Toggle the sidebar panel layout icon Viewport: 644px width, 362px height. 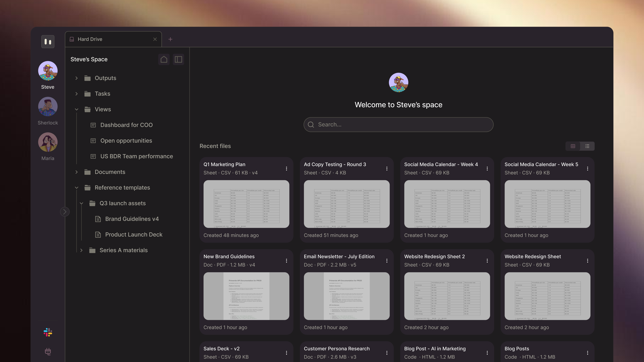tap(178, 59)
